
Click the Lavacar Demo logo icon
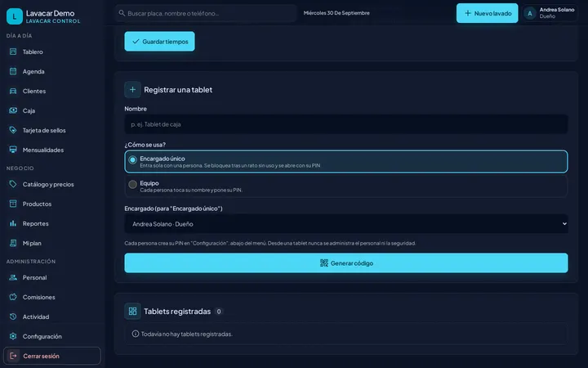coord(15,16)
